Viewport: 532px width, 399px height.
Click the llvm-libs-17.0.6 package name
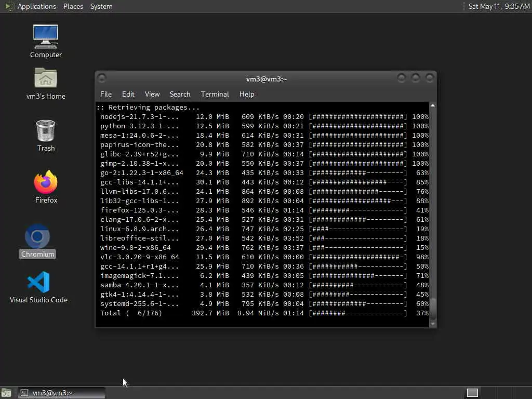click(139, 192)
